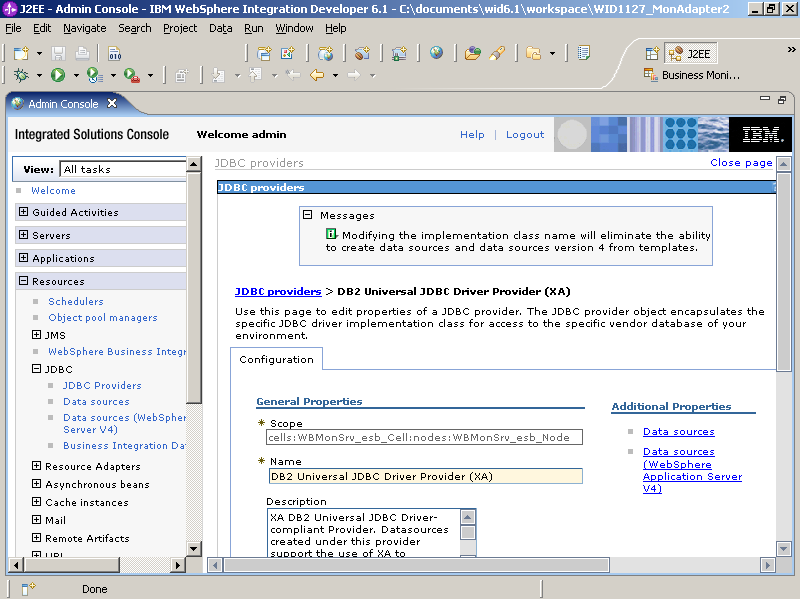Click the Open Perspective icon

click(x=652, y=54)
